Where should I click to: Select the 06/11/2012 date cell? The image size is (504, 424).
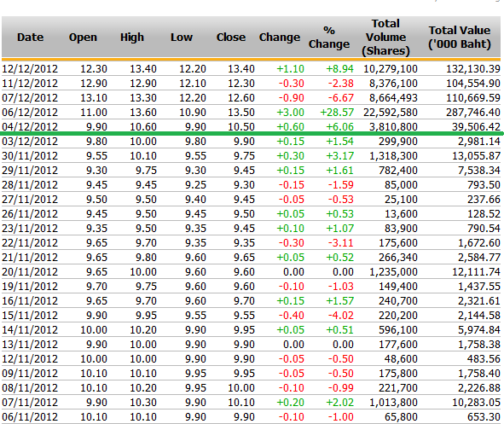[x=30, y=417]
